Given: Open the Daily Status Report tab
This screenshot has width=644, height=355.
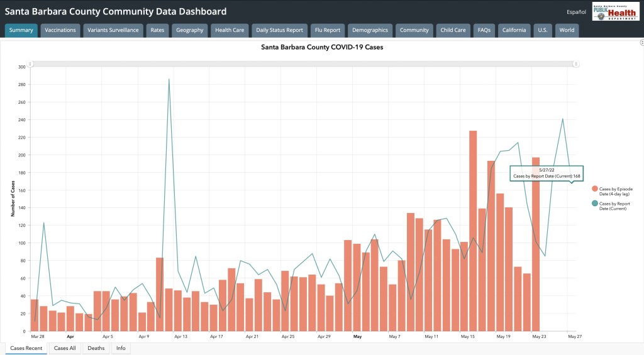Looking at the screenshot, I should pos(279,30).
